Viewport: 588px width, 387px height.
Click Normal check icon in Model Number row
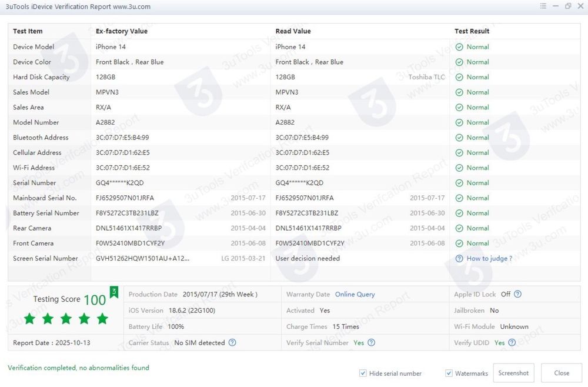(x=459, y=122)
